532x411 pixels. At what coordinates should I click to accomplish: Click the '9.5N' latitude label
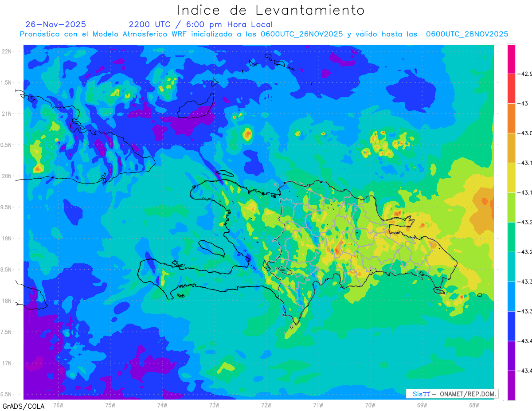point(7,207)
